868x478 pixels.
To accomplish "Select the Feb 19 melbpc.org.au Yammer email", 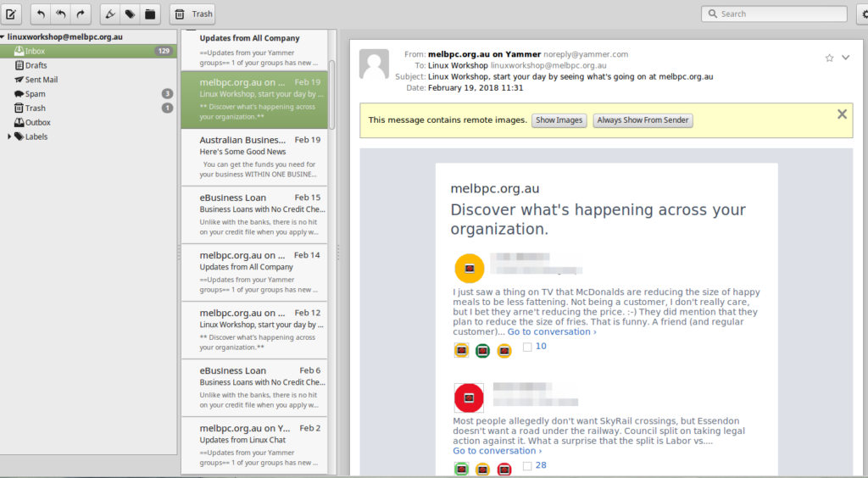I will (x=254, y=100).
